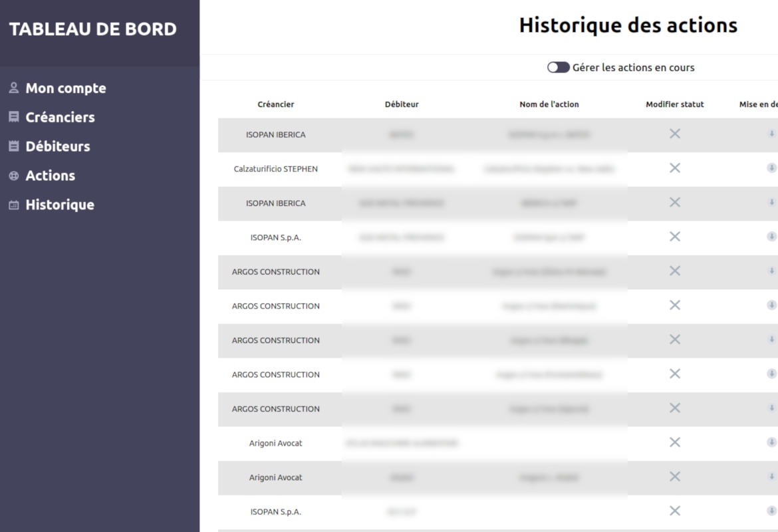Viewport: 778px width, 532px height.
Task: Click download icon in first ISOPAN S.p.A. row
Action: [771, 237]
